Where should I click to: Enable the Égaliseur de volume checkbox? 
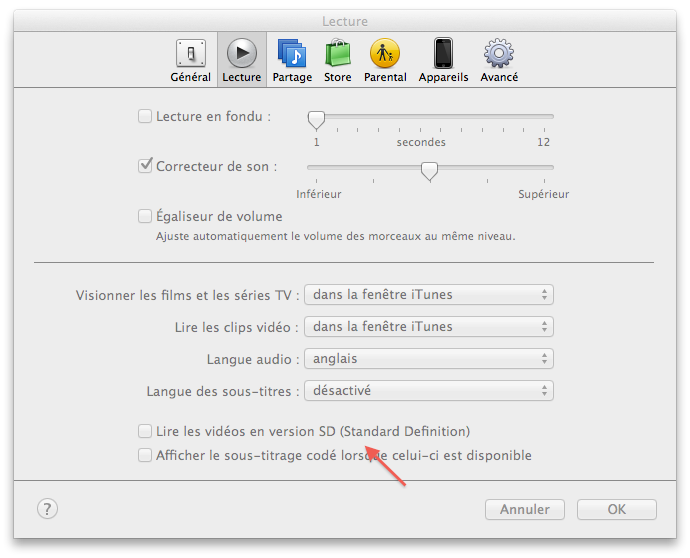145,216
